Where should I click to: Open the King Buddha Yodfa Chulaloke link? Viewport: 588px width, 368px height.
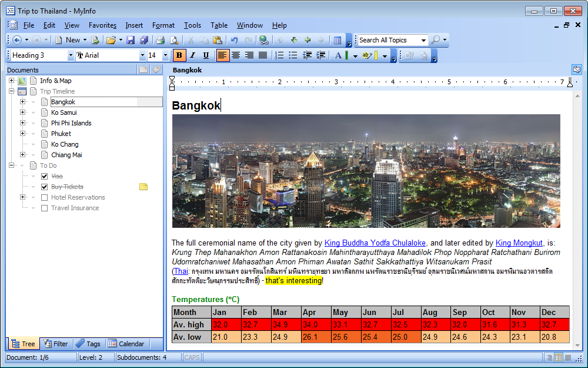[x=375, y=243]
